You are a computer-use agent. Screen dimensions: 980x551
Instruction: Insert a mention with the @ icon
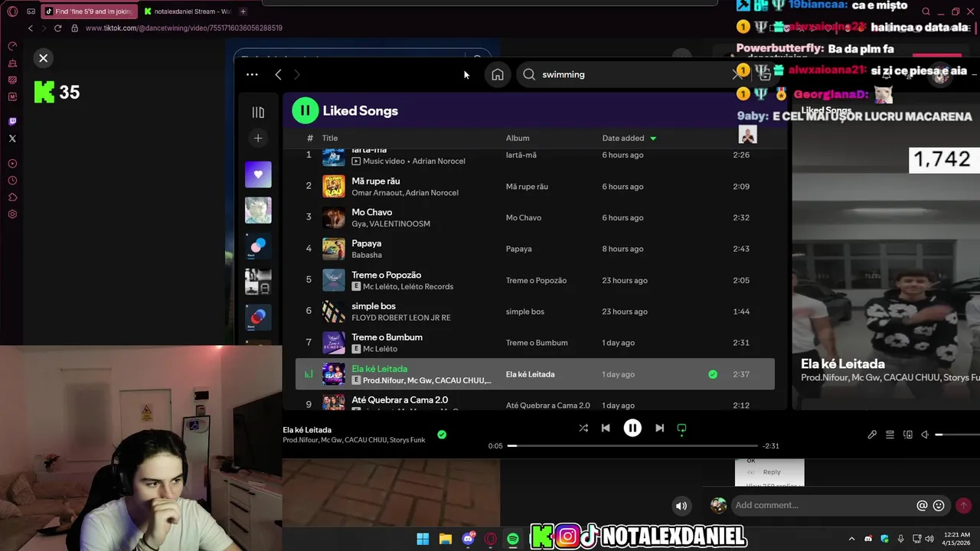pyautogui.click(x=922, y=505)
